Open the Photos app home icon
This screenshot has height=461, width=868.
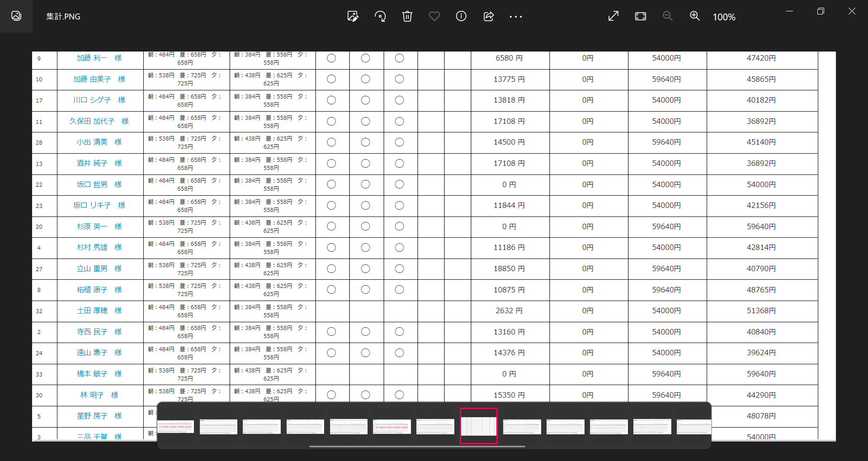(16, 16)
